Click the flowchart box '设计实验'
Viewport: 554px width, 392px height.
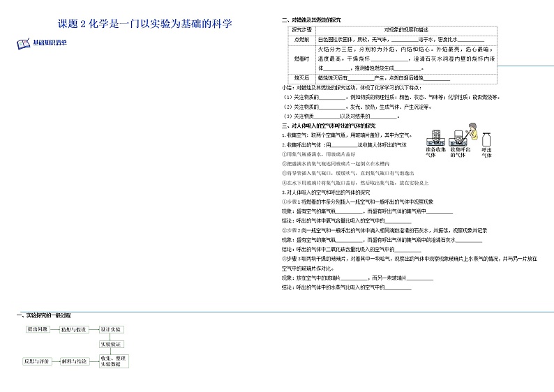(110, 329)
